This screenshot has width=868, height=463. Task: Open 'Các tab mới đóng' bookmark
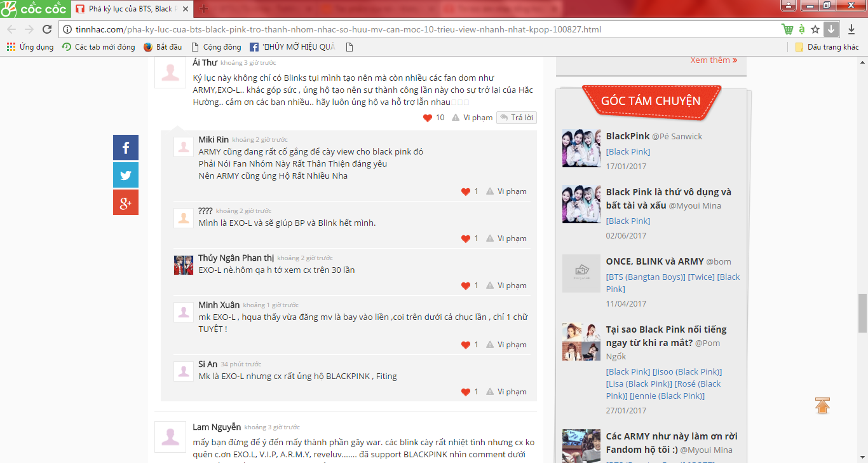[x=98, y=47]
